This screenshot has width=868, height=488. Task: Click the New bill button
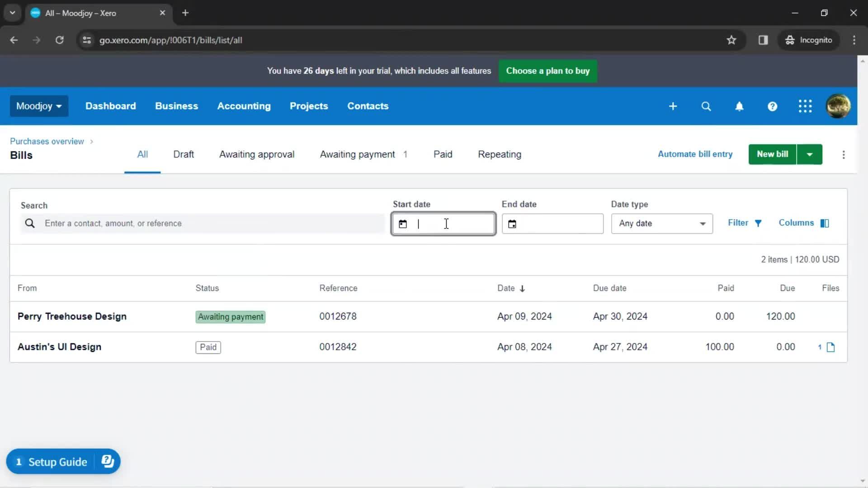pyautogui.click(x=772, y=155)
